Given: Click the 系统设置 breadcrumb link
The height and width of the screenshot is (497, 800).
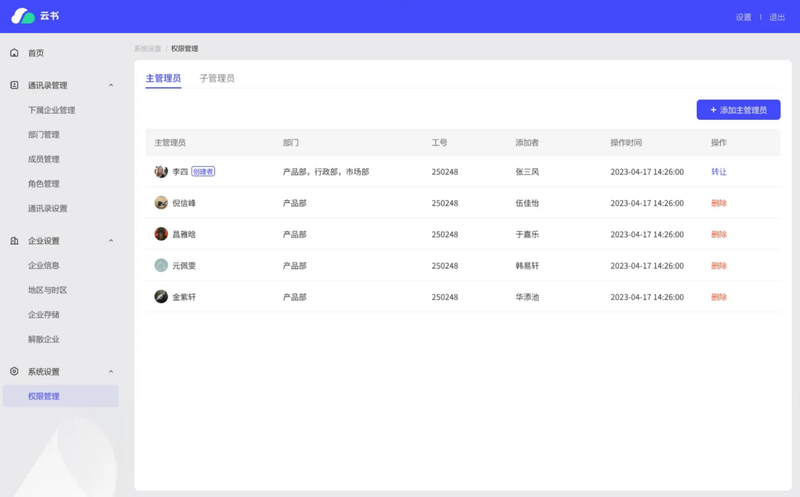Looking at the screenshot, I should tap(147, 49).
